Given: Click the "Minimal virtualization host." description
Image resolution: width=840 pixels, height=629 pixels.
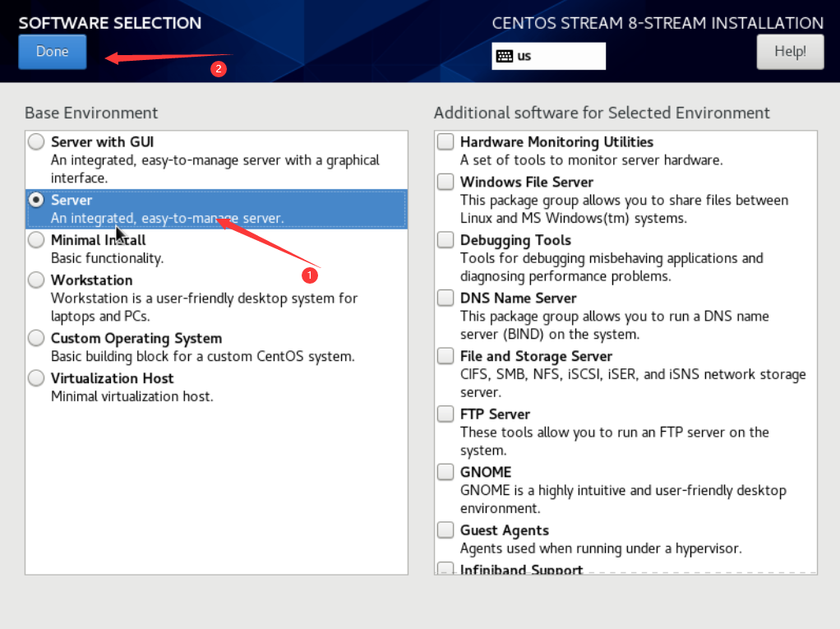Looking at the screenshot, I should tap(132, 396).
